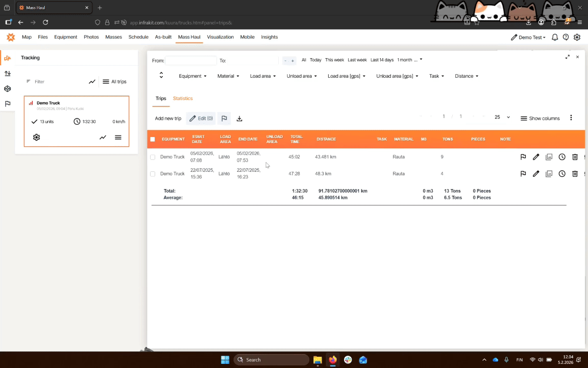The width and height of the screenshot is (588, 368).
Task: Toggle the select-all checkbox in table header
Action: point(153,139)
